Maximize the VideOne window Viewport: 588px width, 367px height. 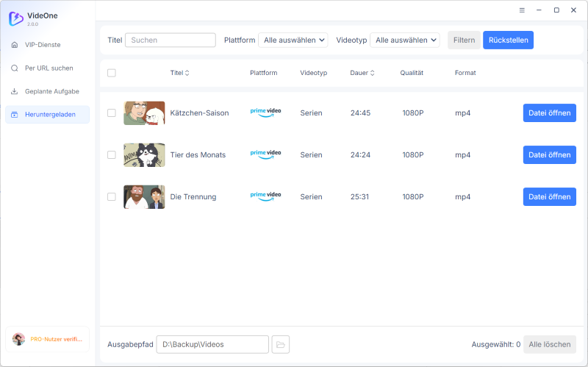click(x=556, y=10)
